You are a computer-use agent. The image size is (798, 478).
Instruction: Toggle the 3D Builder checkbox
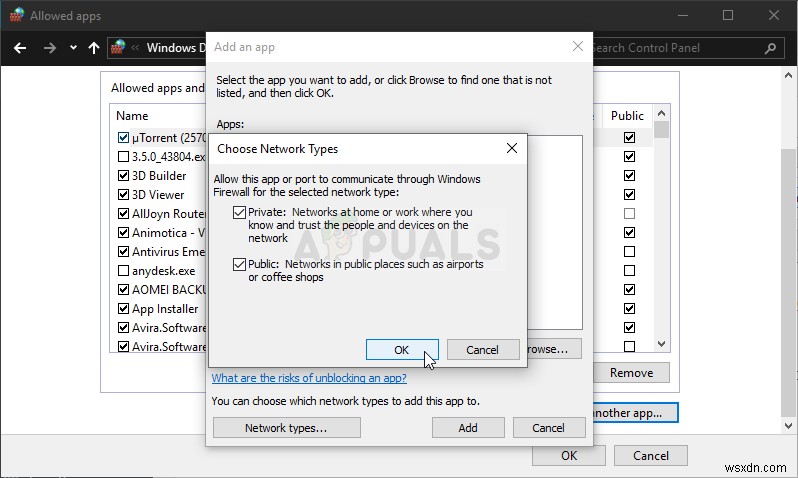click(x=123, y=176)
